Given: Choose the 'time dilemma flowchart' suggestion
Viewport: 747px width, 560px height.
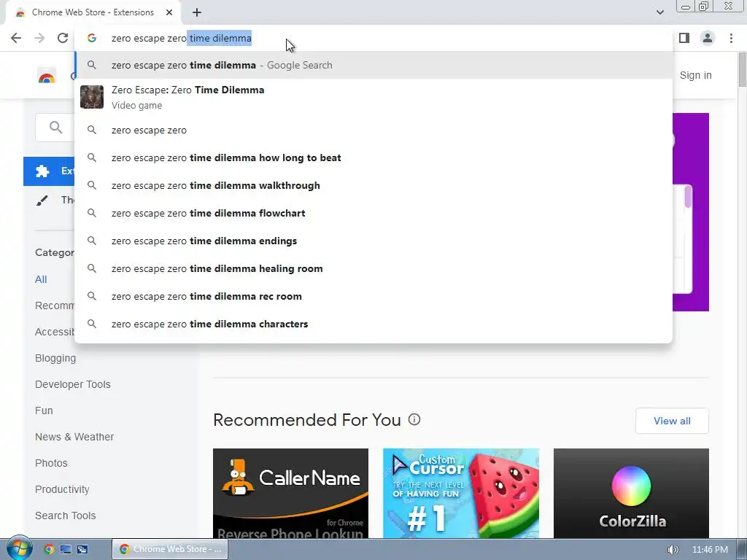Looking at the screenshot, I should click(x=373, y=213).
